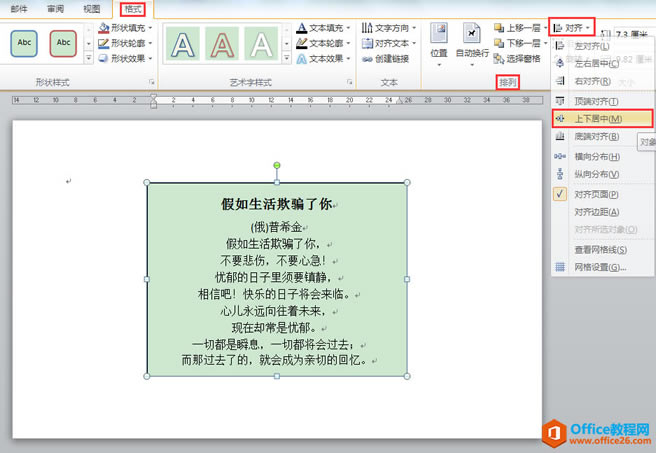
Task: Click the left-middle text box sizing handle
Action: (x=146, y=279)
